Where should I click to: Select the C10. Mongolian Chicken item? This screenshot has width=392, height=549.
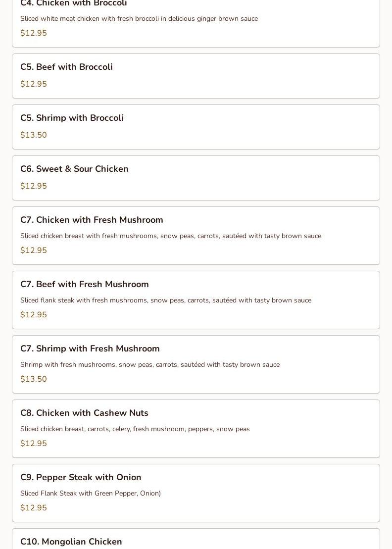(196, 539)
